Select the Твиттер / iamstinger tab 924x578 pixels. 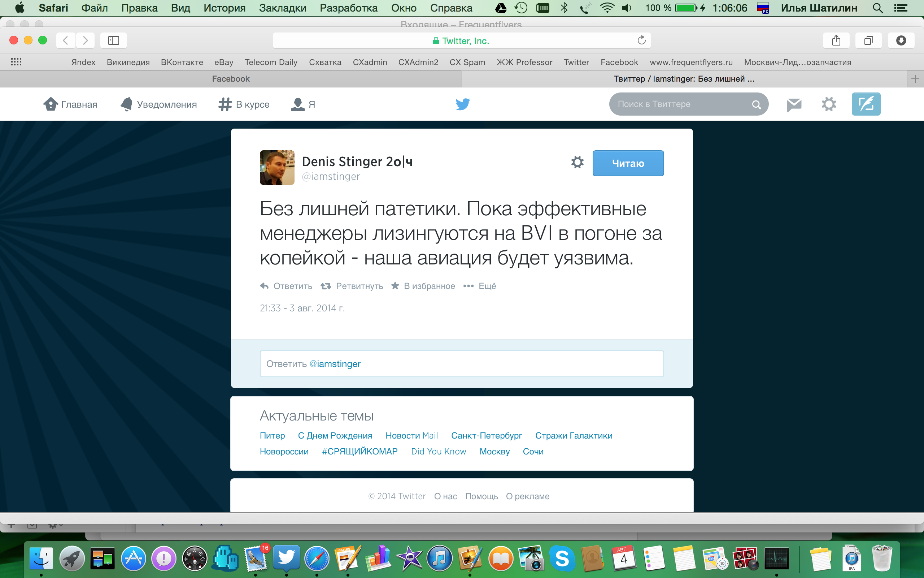click(x=684, y=79)
